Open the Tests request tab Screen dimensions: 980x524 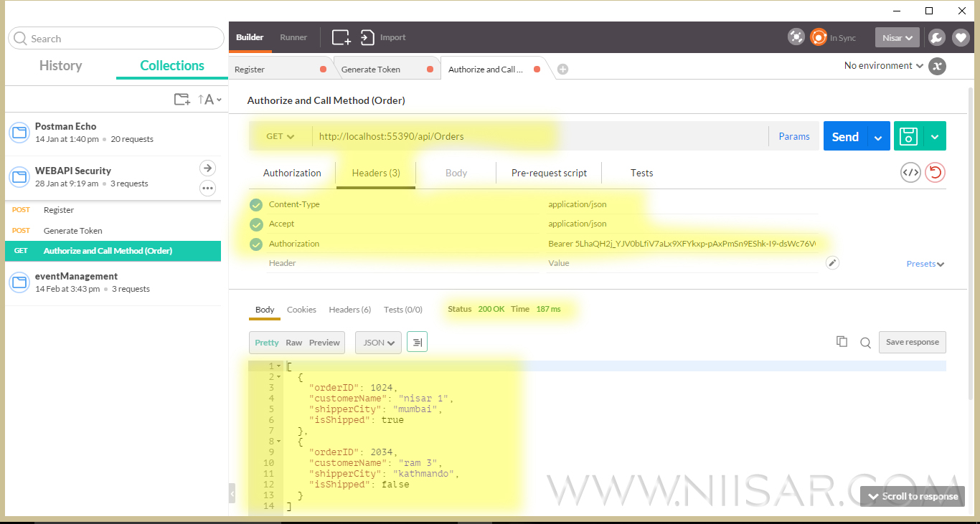[x=641, y=173]
